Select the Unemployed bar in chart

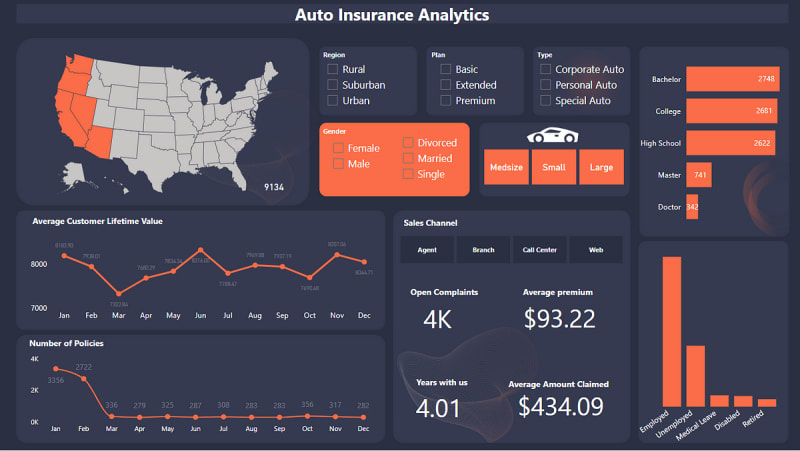pyautogui.click(x=696, y=374)
